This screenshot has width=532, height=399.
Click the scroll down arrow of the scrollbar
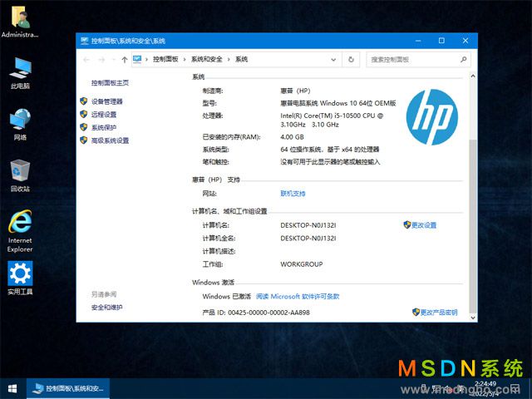coord(473,318)
